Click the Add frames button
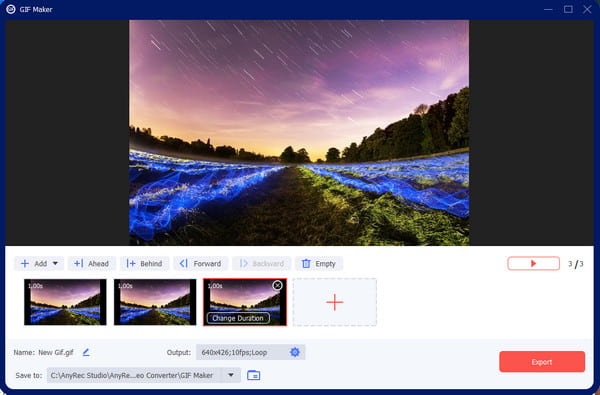This screenshot has height=395, width=600. [x=34, y=263]
